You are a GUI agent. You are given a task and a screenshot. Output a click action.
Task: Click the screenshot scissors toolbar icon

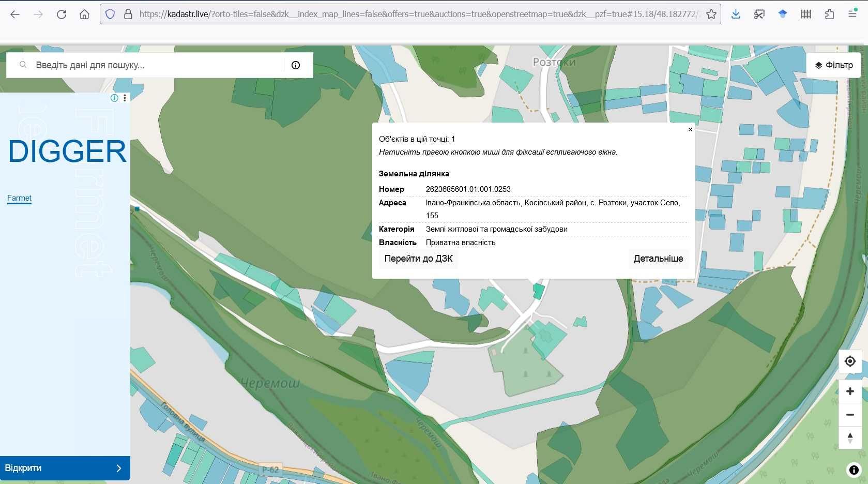click(x=759, y=14)
